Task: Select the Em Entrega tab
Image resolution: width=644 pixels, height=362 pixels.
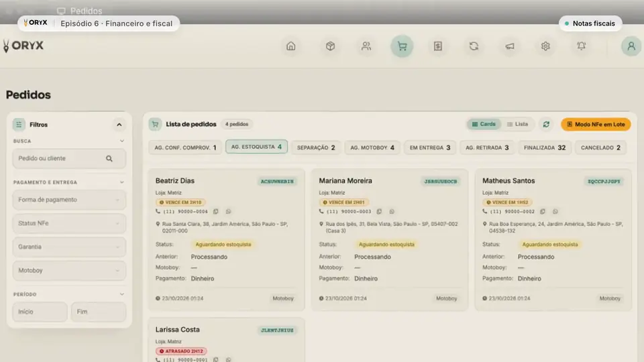Action: pyautogui.click(x=429, y=147)
